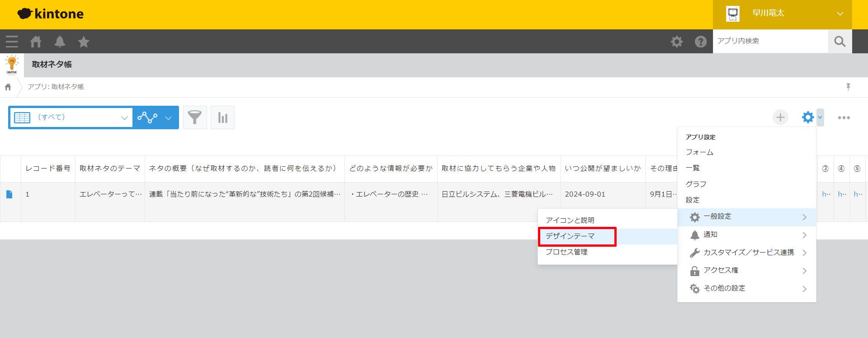Focus the アプリ内検索 search field
The width and height of the screenshot is (868, 338).
point(770,41)
